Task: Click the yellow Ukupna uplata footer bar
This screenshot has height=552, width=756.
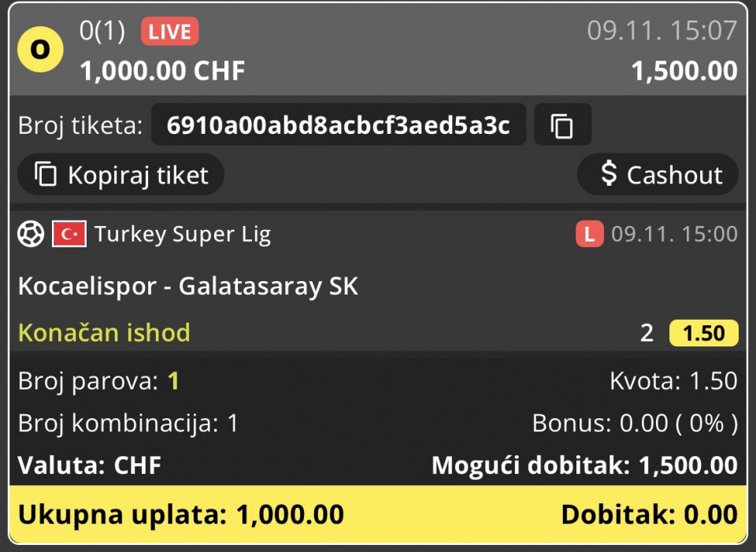Action: tap(378, 514)
